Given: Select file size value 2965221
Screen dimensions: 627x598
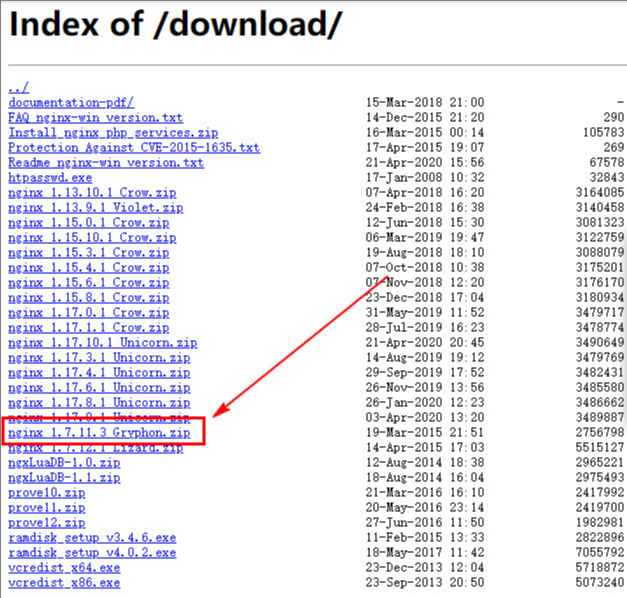Looking at the screenshot, I should 600,462.
